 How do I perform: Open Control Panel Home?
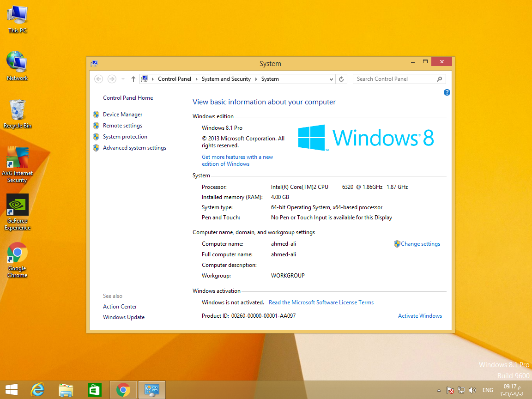(x=128, y=98)
